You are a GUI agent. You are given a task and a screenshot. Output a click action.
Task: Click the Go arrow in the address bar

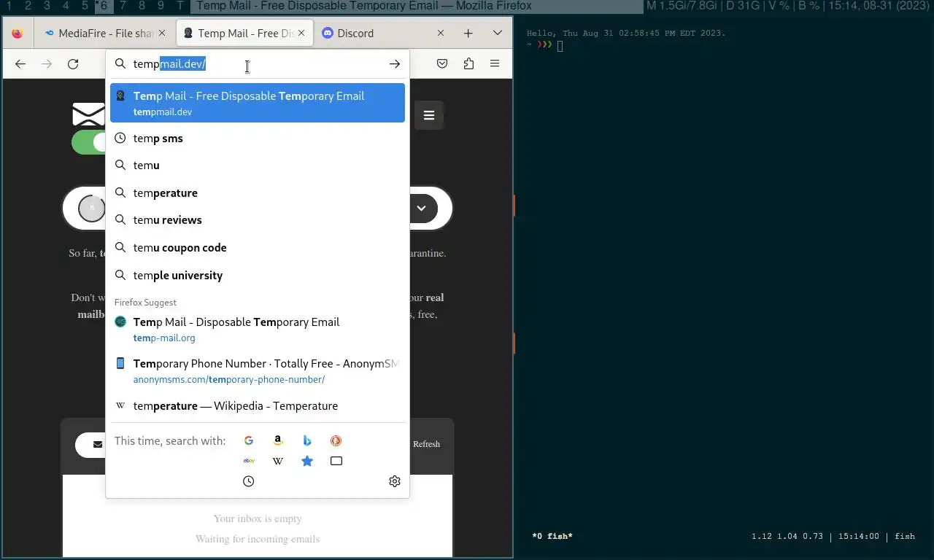pos(395,64)
